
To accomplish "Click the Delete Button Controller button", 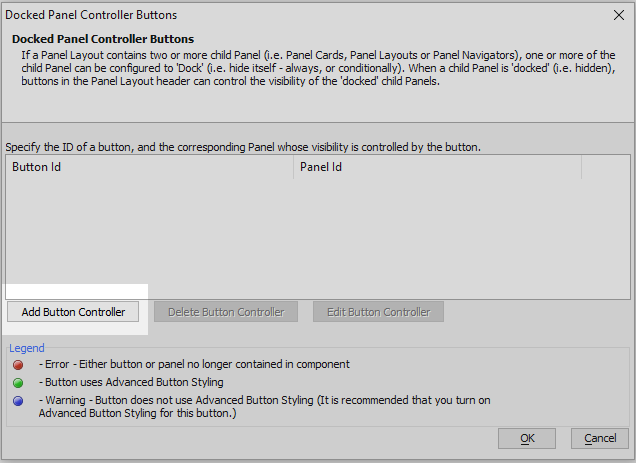I will pos(226,312).
